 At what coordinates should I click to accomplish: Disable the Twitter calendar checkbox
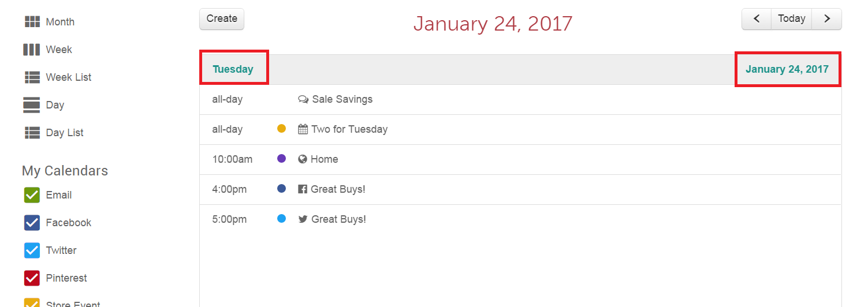point(32,250)
